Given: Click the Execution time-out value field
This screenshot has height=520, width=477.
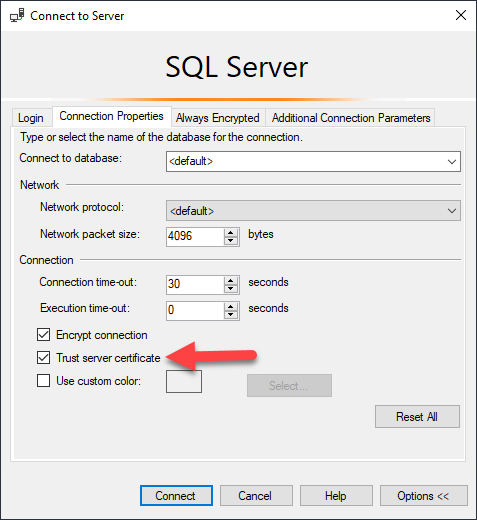Looking at the screenshot, I should pos(195,310).
